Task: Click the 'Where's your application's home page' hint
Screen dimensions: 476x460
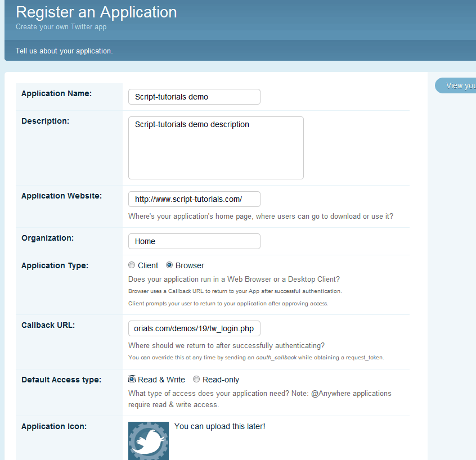Action: tap(261, 217)
